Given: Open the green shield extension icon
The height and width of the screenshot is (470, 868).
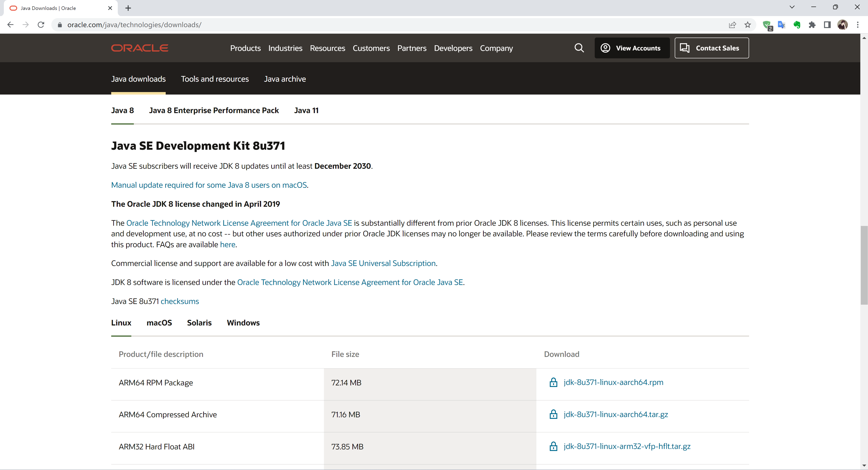Looking at the screenshot, I should coord(767,25).
